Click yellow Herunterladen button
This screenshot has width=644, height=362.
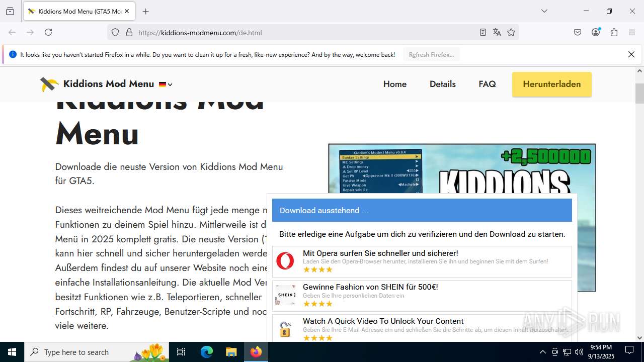point(552,84)
